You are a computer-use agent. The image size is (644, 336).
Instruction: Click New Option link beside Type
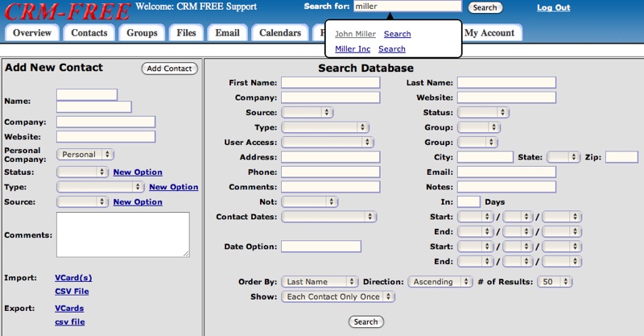coord(174,187)
